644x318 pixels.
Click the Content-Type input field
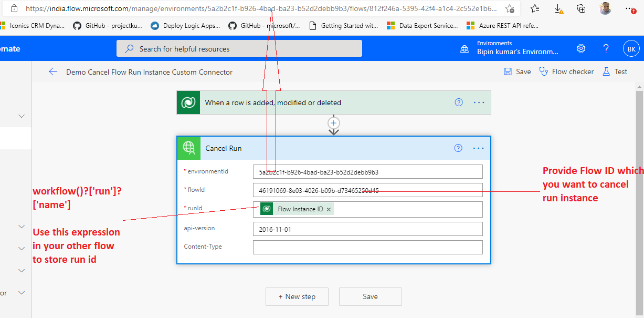click(367, 248)
